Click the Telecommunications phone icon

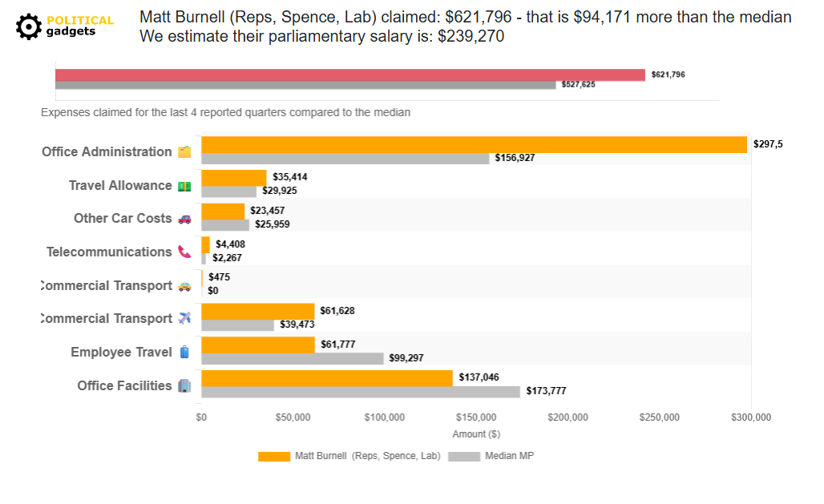[184, 252]
